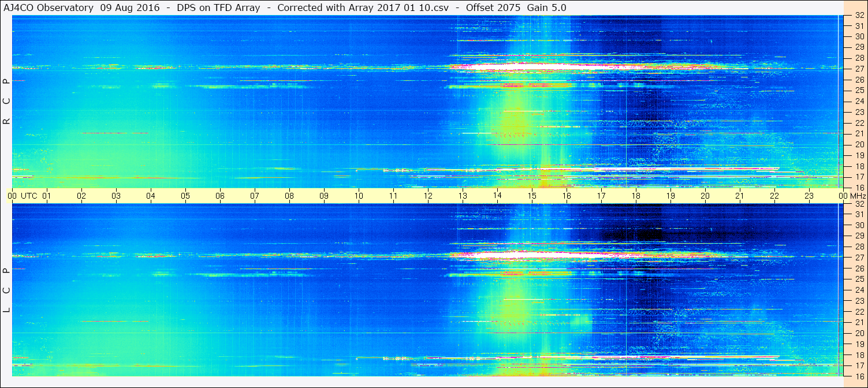This screenshot has width=868, height=388.
Task: Click the Offset 2075 value
Action: (x=494, y=8)
